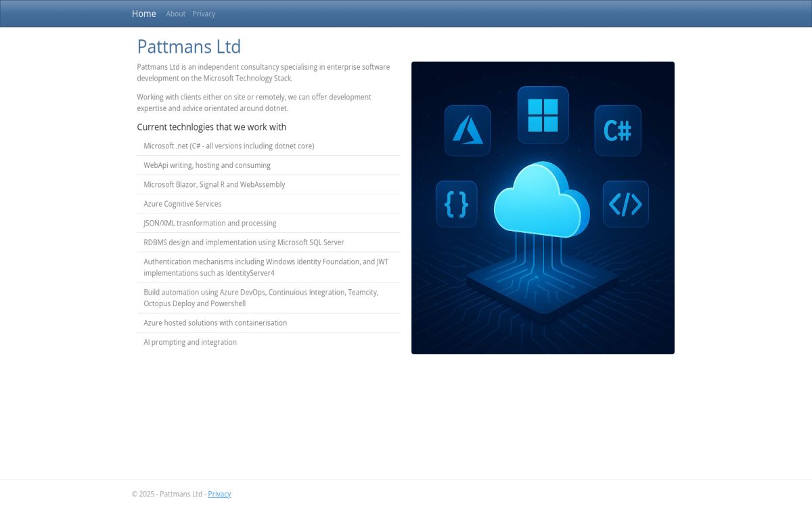Select the angle-bracket code icon
Screen dimensions: 812x508
click(626, 204)
